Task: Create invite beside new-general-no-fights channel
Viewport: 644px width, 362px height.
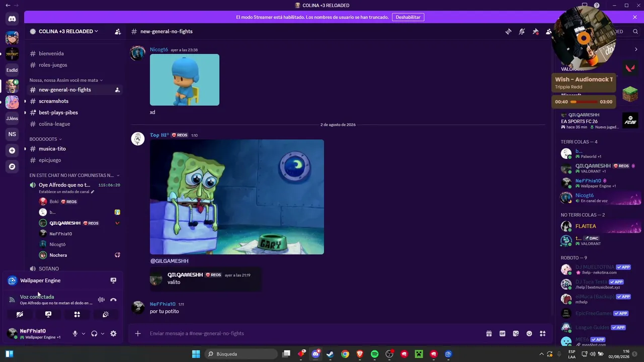Action: point(117,90)
